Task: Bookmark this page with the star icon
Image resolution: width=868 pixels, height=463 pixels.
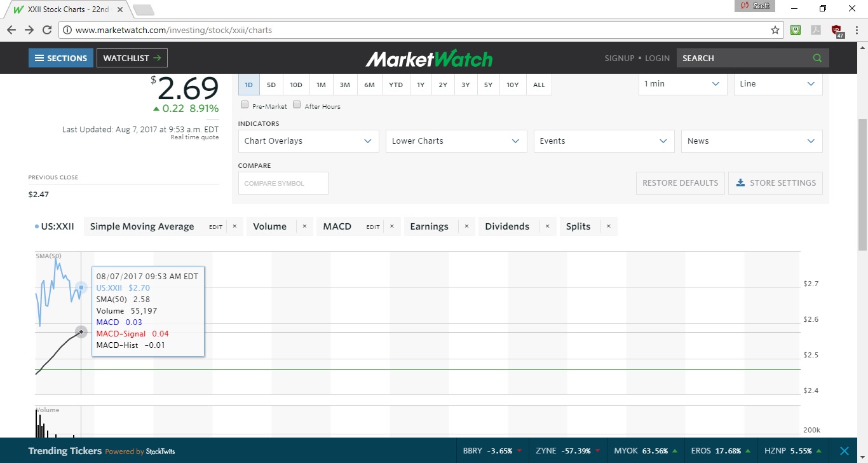Action: [775, 30]
